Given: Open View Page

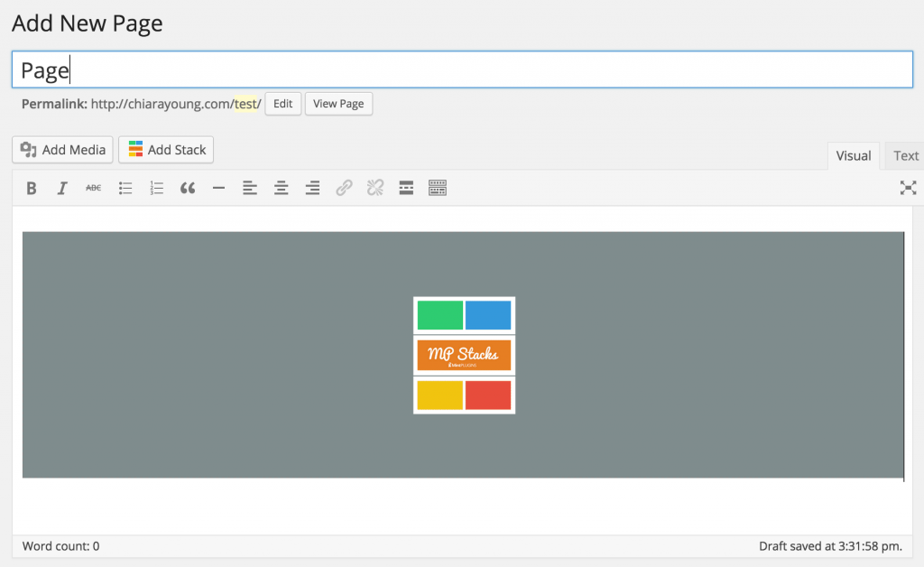Looking at the screenshot, I should point(338,104).
